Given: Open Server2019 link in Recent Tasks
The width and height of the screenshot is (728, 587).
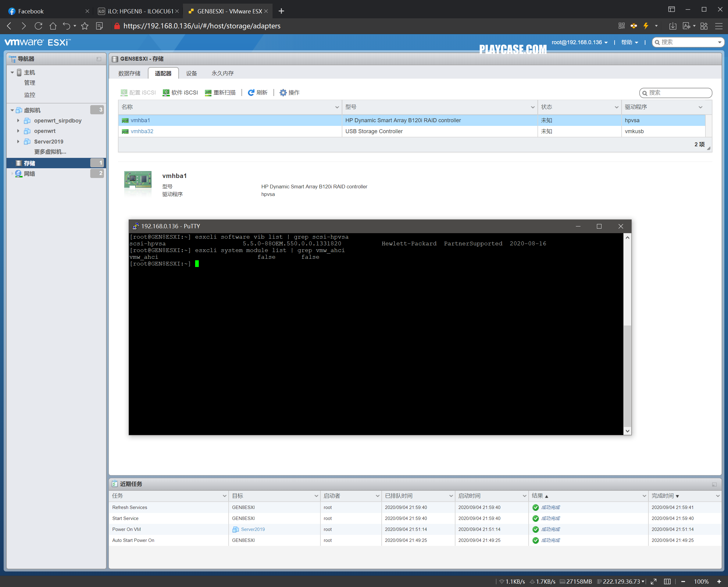Looking at the screenshot, I should (x=253, y=529).
